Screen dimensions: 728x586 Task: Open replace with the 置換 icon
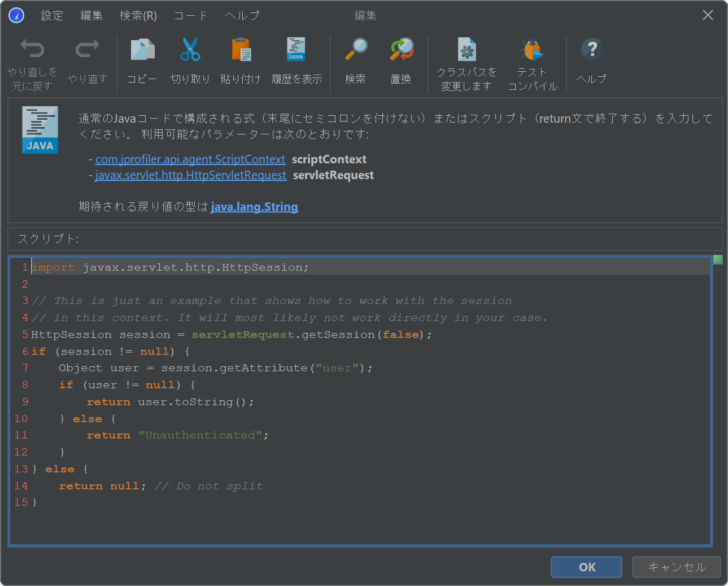click(402, 50)
